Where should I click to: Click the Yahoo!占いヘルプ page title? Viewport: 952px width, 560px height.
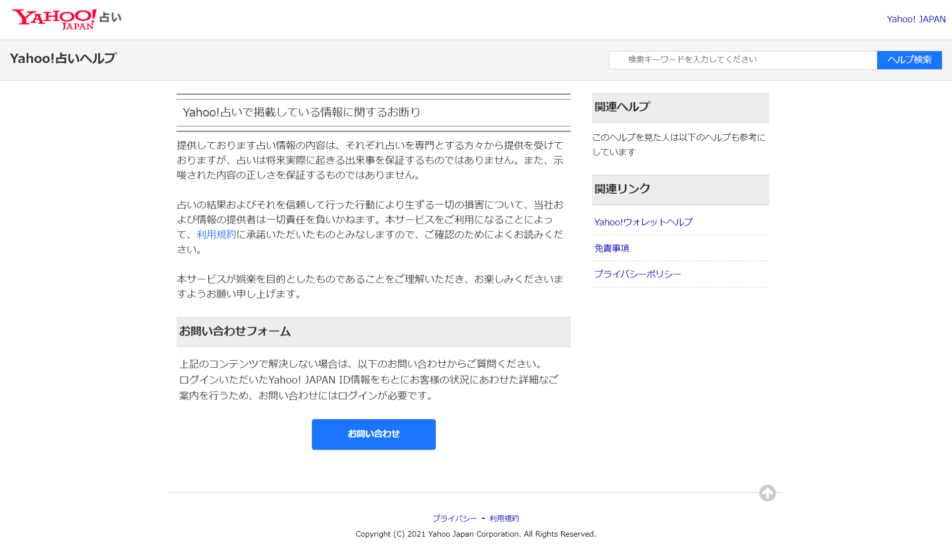point(63,58)
